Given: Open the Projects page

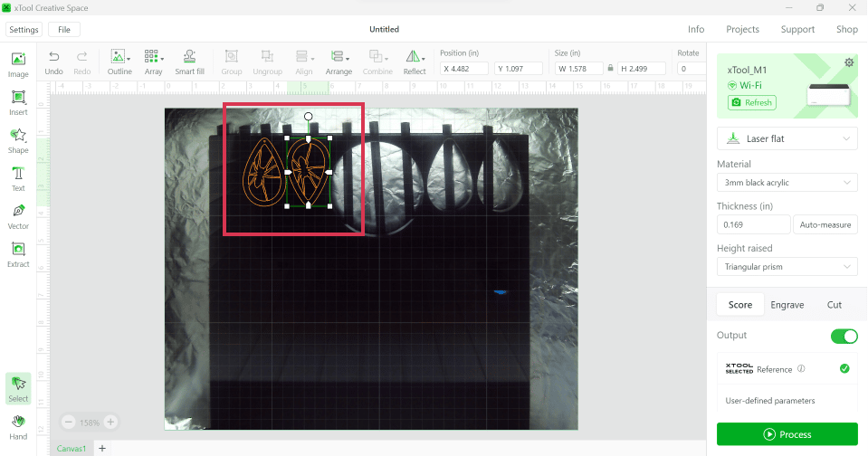Looking at the screenshot, I should 742,29.
